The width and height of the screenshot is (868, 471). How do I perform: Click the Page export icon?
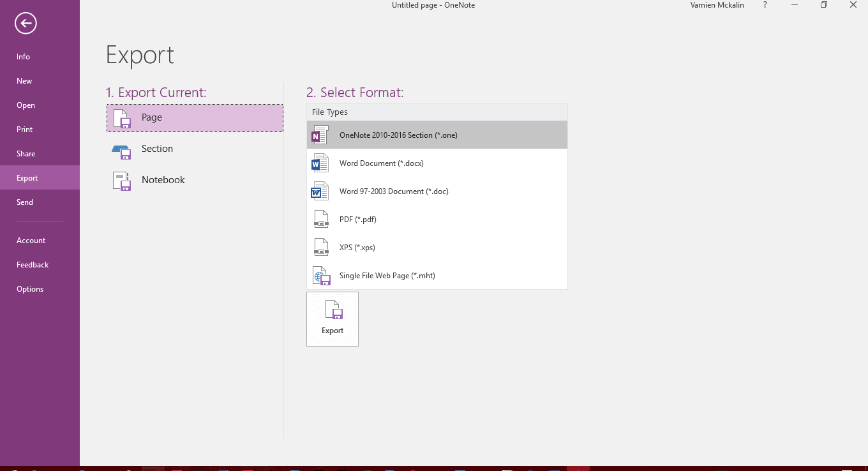coord(122,119)
